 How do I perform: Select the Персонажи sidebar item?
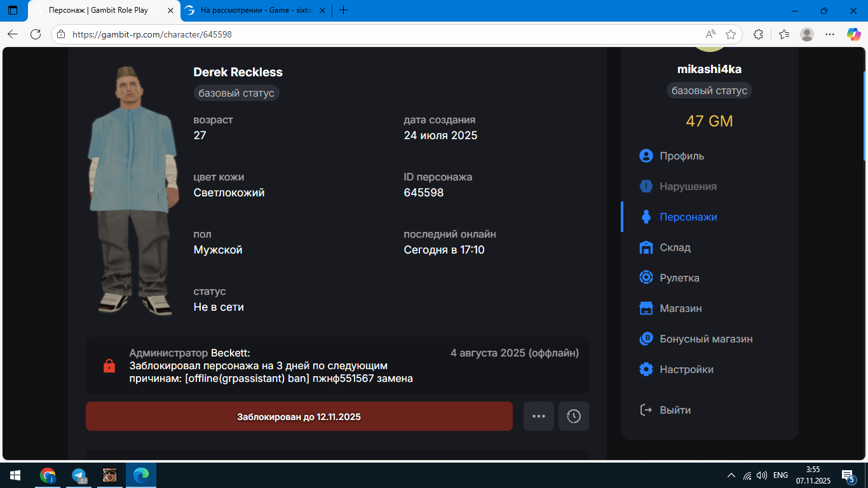pyautogui.click(x=688, y=217)
